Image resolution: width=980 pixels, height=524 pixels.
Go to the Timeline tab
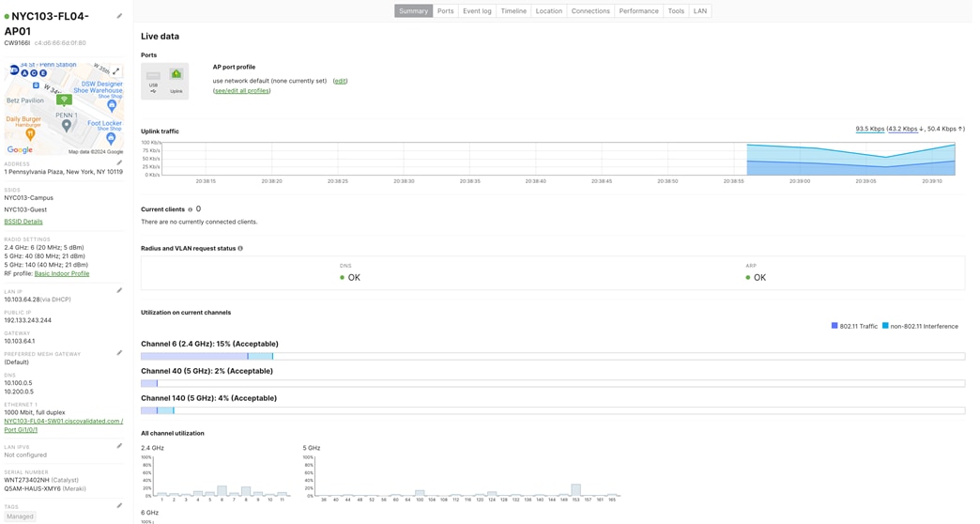click(513, 11)
